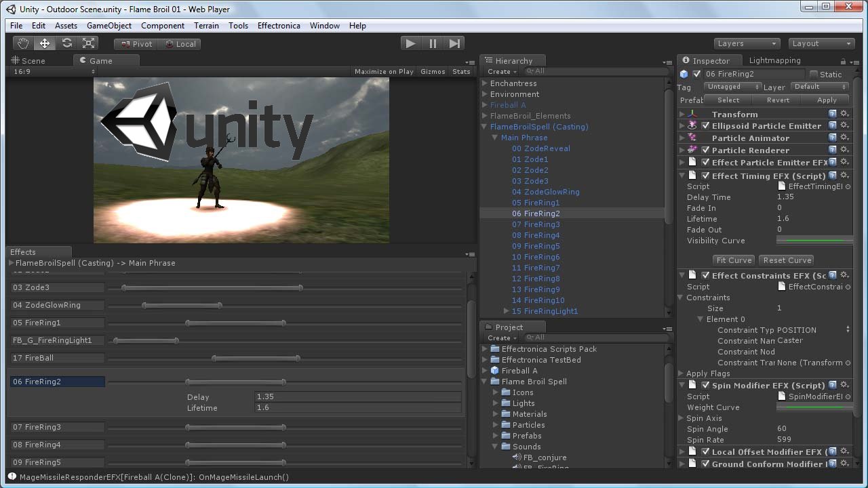The width and height of the screenshot is (868, 488).
Task: Open Transform component gear settings icon
Action: coord(844,115)
